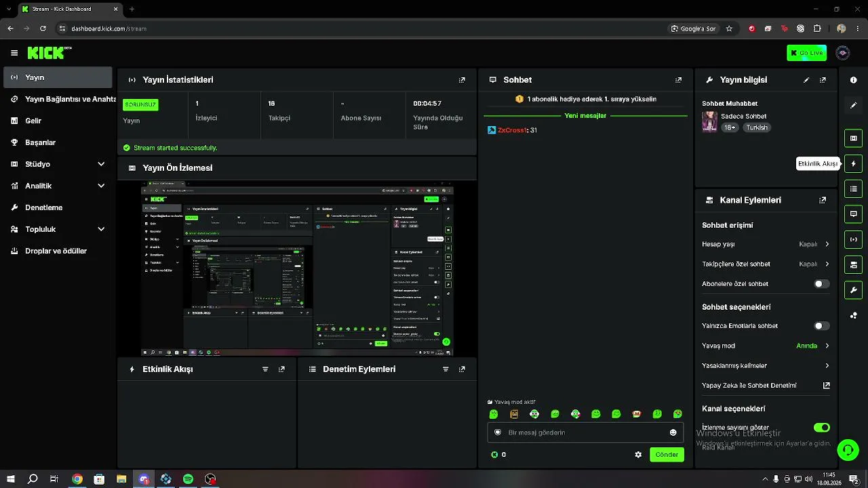Image resolution: width=868 pixels, height=488 pixels.
Task: Click the Turkish language tag
Action: (757, 127)
